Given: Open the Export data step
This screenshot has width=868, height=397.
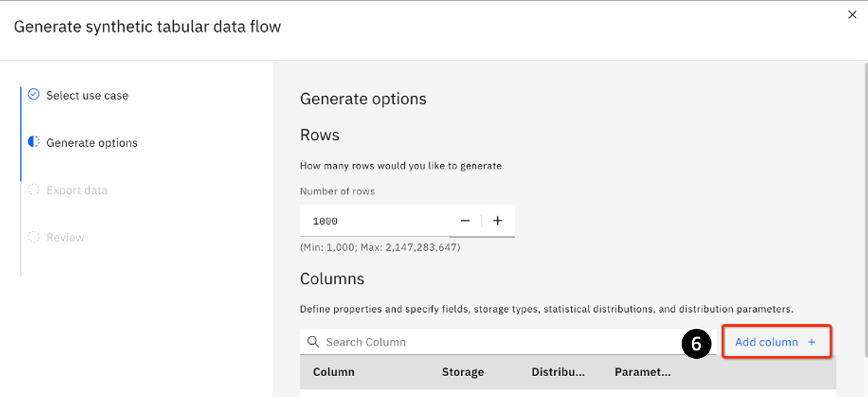Looking at the screenshot, I should (77, 190).
